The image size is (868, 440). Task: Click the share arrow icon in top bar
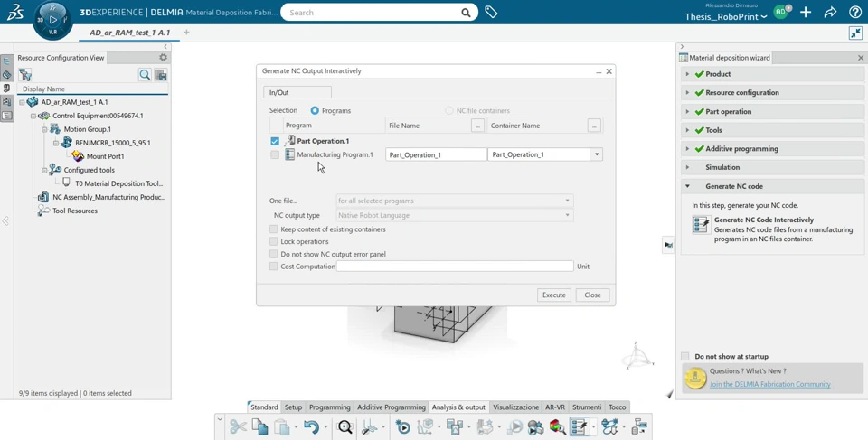(x=830, y=12)
